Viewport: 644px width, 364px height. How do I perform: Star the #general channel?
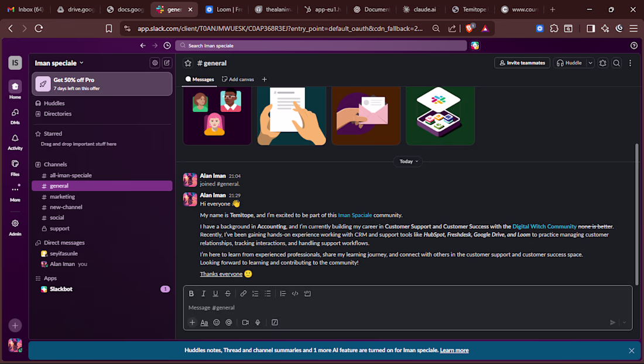pyautogui.click(x=188, y=63)
